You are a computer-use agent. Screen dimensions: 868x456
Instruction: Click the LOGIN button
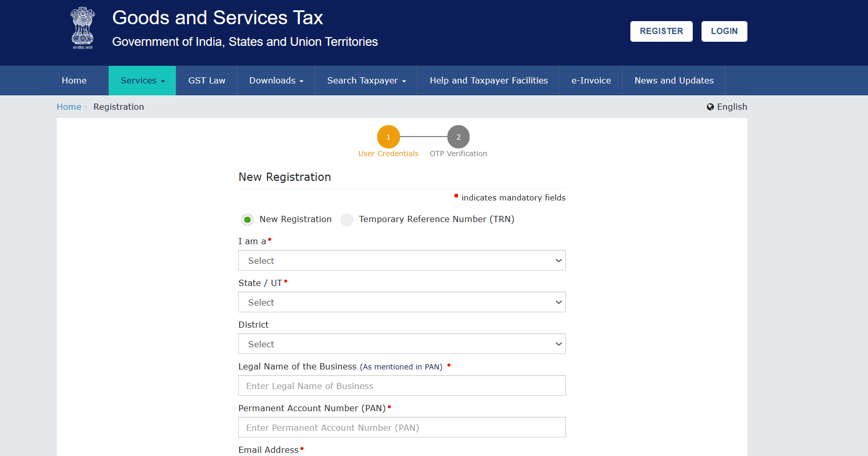pyautogui.click(x=724, y=31)
